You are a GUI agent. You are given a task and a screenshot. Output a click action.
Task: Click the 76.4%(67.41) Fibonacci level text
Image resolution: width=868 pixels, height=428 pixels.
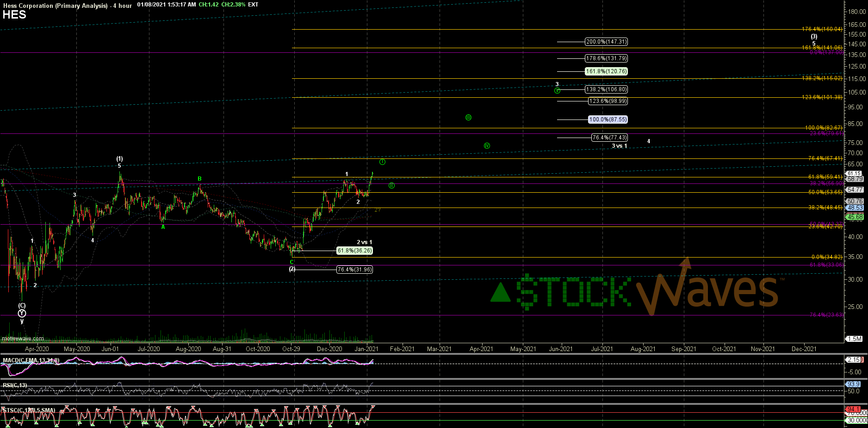(825, 158)
